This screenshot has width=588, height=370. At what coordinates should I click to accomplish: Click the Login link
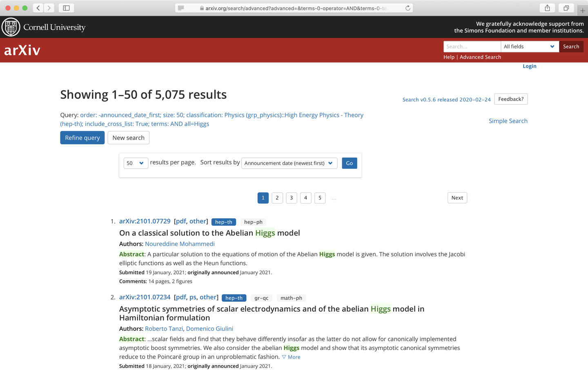[530, 66]
